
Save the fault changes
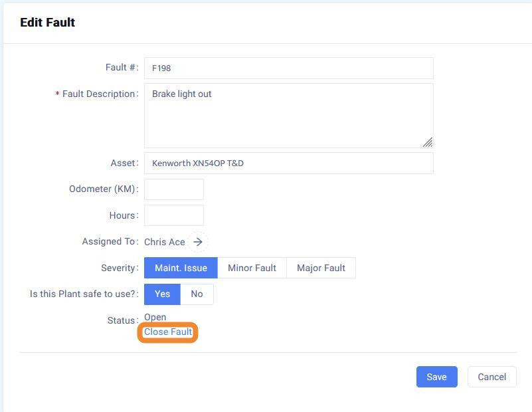coord(436,377)
